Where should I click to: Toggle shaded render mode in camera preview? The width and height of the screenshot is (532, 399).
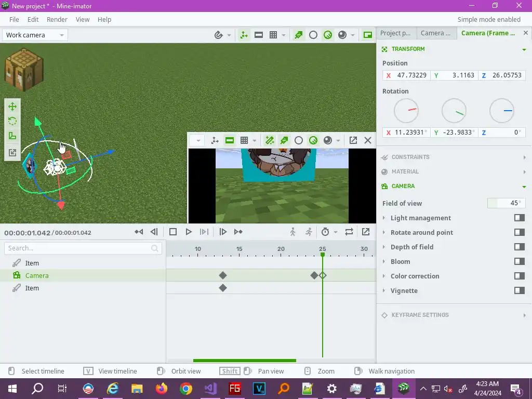[x=313, y=140]
